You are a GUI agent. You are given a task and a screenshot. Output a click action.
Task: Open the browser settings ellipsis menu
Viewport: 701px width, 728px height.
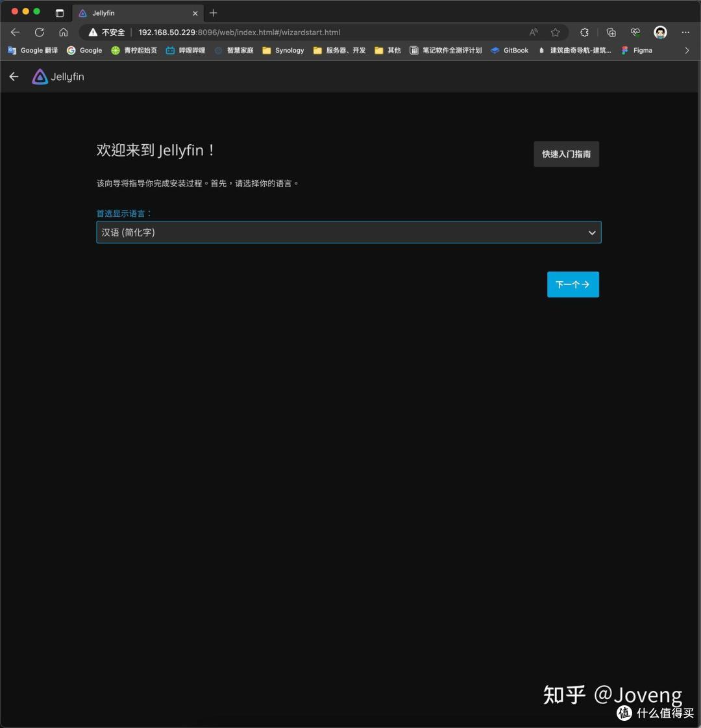pyautogui.click(x=685, y=32)
